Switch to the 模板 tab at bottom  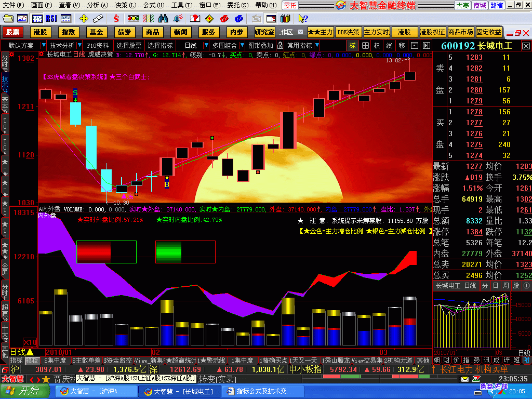tap(32, 361)
